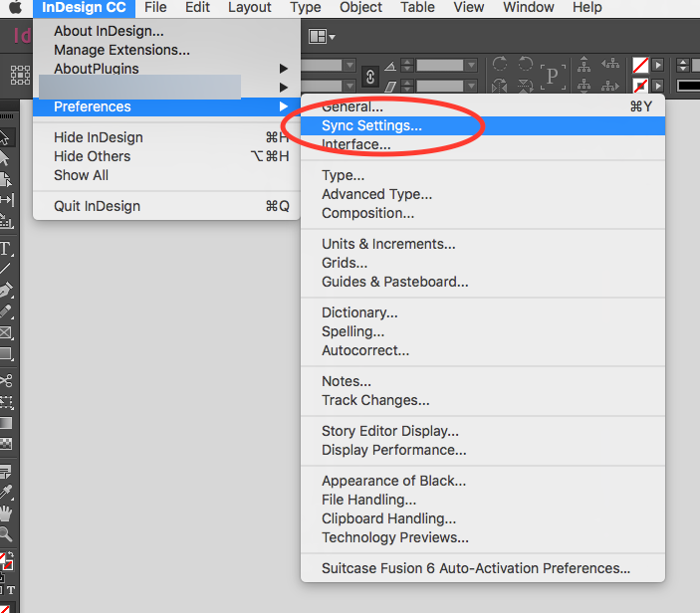Open dropdown left of rotation angle icon
Viewport: 700px width, 613px height.
(350, 66)
